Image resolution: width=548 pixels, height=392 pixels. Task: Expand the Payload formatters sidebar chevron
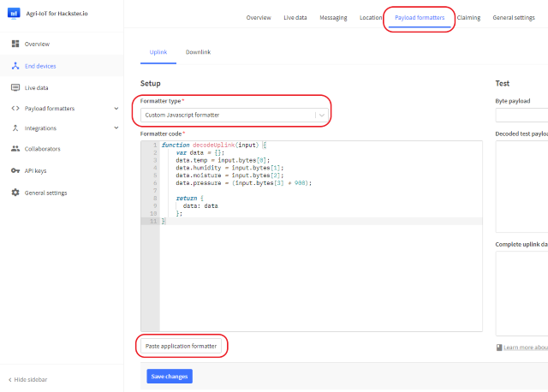click(x=116, y=109)
